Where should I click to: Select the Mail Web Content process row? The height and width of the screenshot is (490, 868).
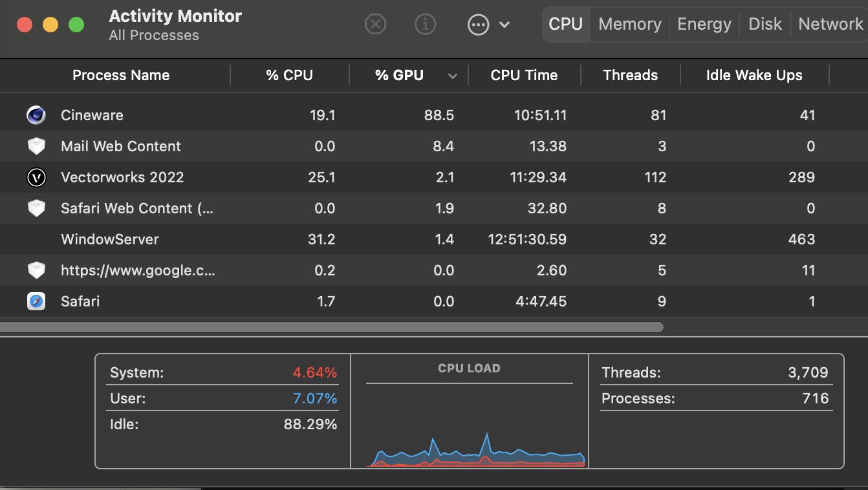click(x=434, y=146)
